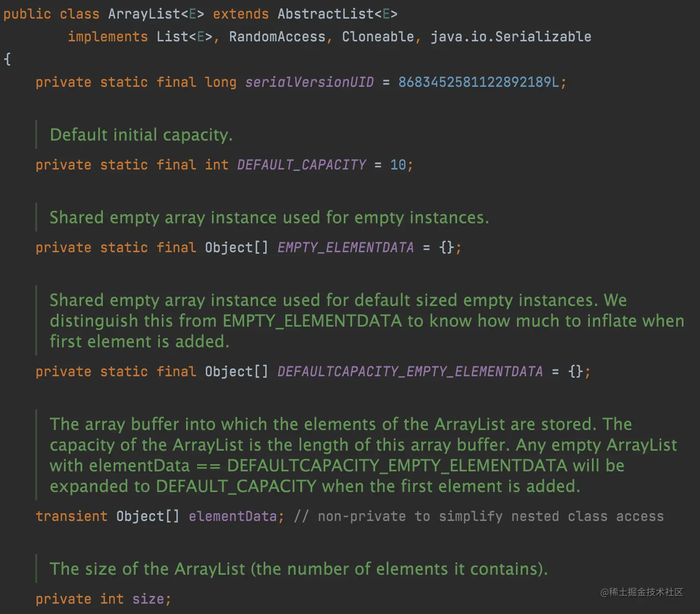The width and height of the screenshot is (700, 614).
Task: Click the size field name
Action: (148, 599)
